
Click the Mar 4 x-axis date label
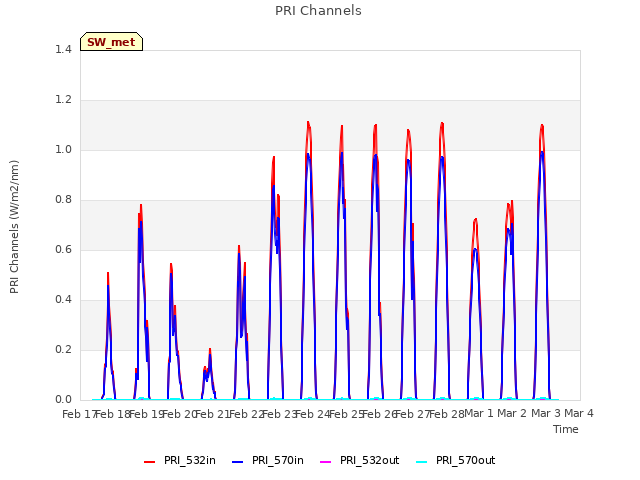(579, 413)
